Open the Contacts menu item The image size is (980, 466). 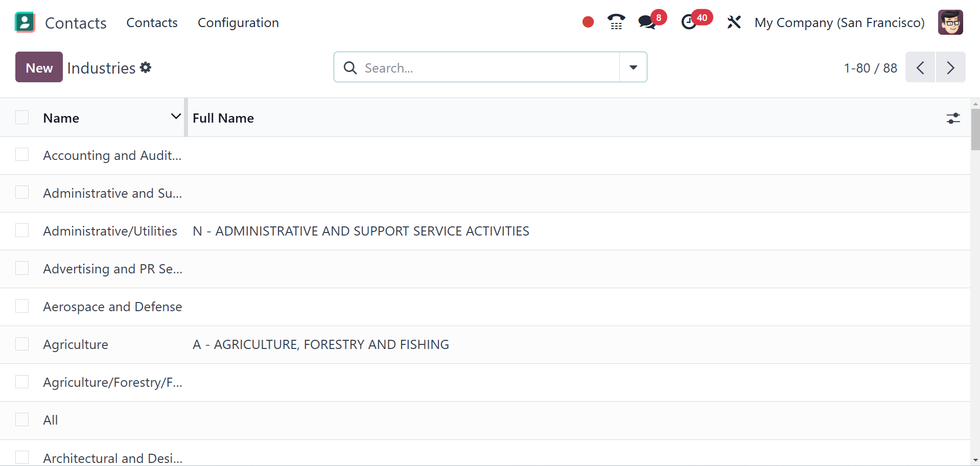tap(152, 23)
